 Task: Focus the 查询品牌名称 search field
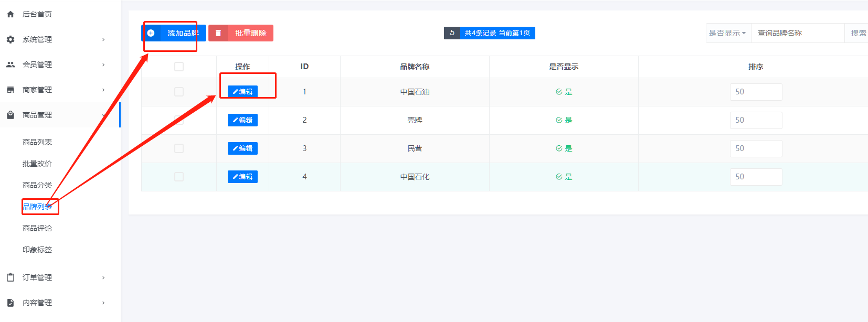coord(798,33)
